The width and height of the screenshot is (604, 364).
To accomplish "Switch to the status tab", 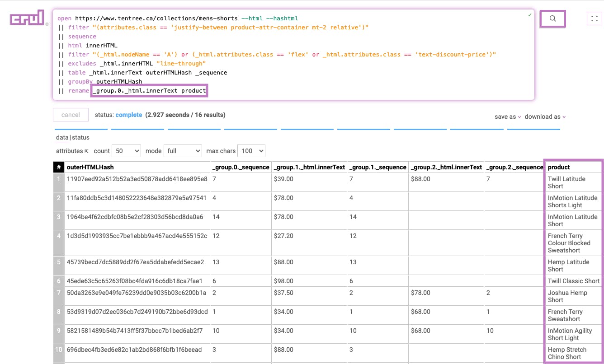I will click(81, 137).
